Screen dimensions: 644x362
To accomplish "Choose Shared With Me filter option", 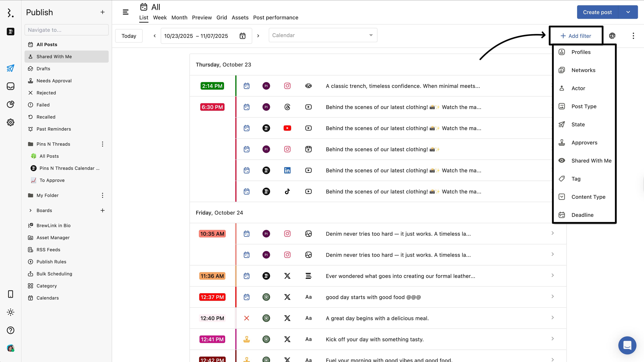I will pyautogui.click(x=591, y=161).
